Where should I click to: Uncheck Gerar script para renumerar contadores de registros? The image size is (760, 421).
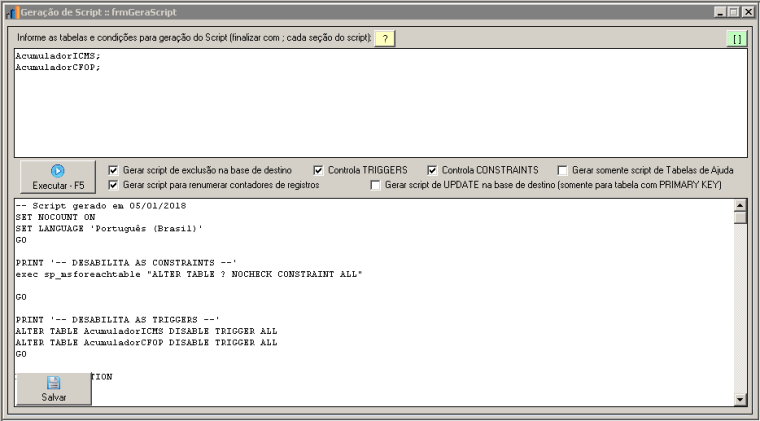(113, 185)
